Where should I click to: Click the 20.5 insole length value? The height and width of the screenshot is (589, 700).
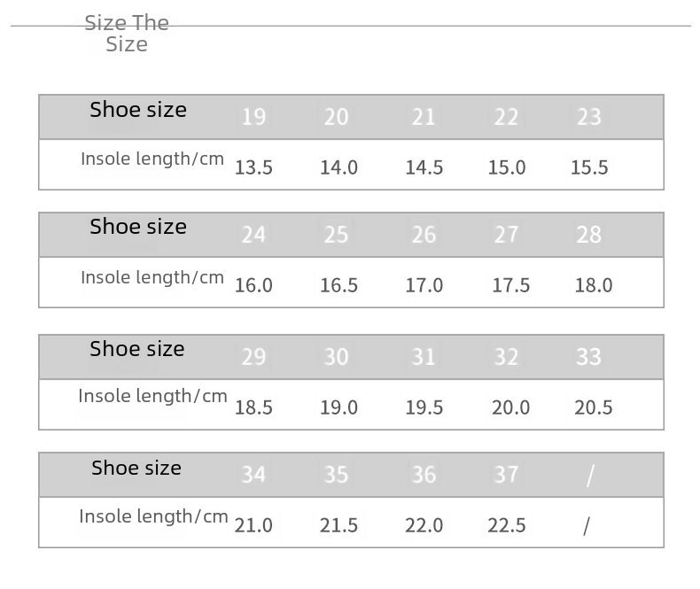pyautogui.click(x=594, y=407)
